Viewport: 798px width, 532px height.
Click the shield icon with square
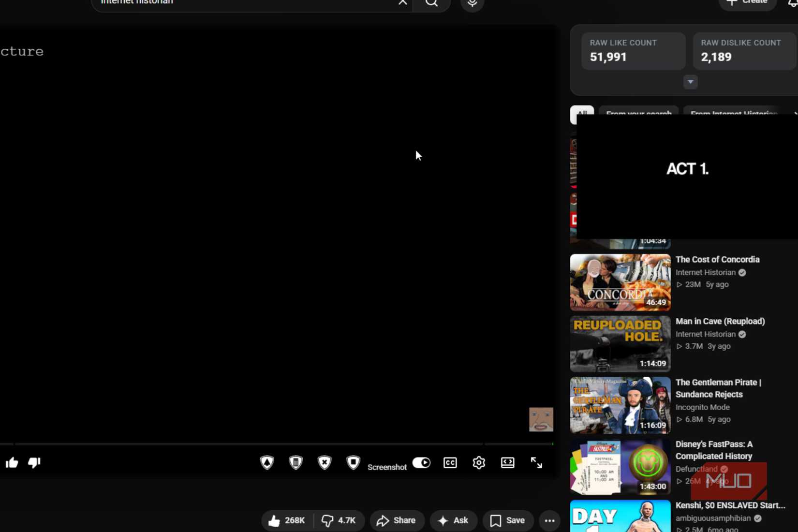(x=354, y=463)
